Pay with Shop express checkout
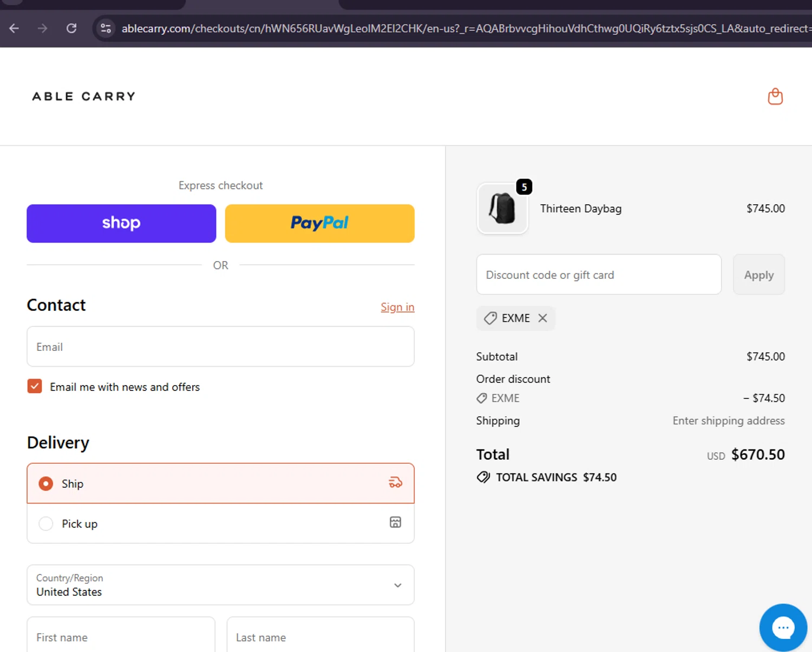This screenshot has width=812, height=652. point(121,223)
